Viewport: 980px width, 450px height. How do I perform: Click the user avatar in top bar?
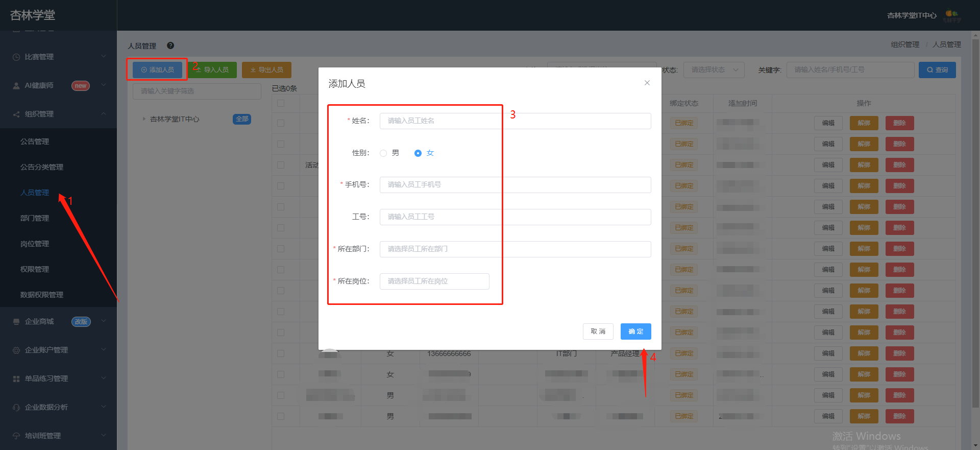tap(952, 15)
